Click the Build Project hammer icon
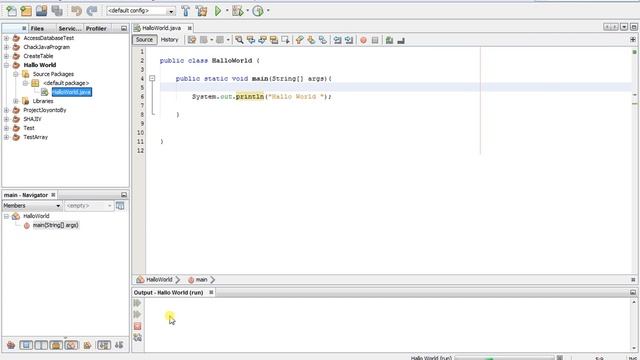The height and width of the screenshot is (360, 640). (186, 11)
